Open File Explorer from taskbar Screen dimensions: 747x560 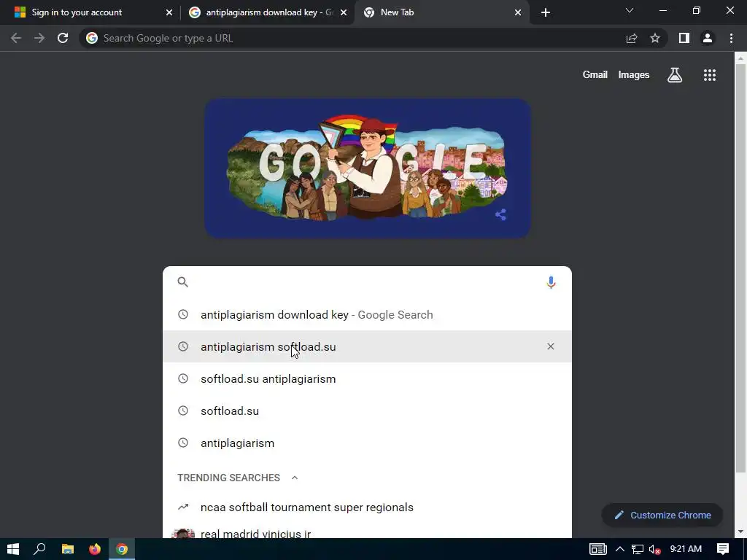coord(68,549)
